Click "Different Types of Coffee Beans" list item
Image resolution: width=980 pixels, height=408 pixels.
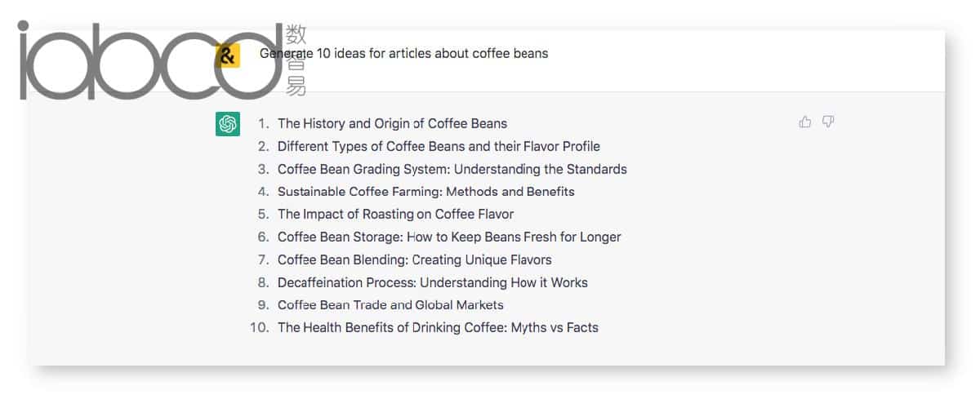tap(439, 147)
